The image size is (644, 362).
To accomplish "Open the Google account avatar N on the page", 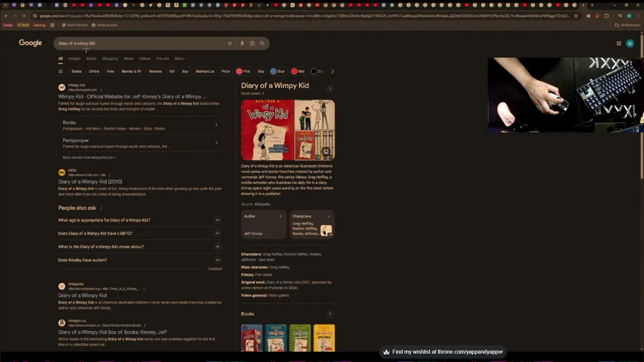I will (x=630, y=43).
